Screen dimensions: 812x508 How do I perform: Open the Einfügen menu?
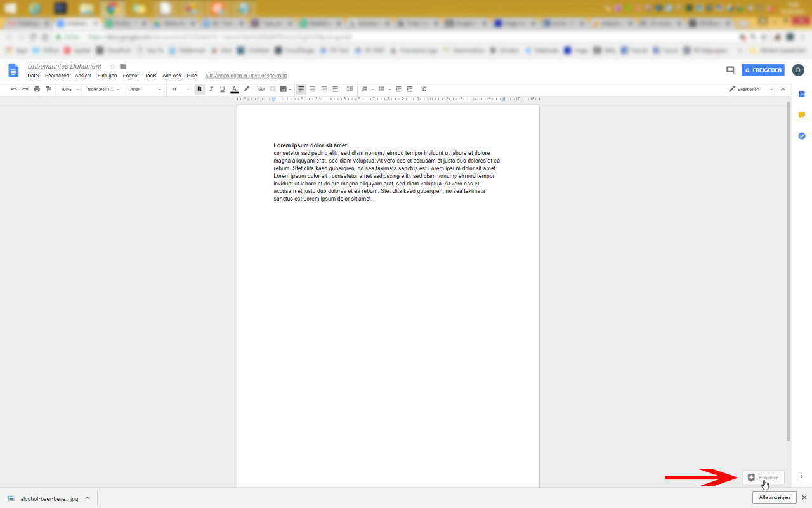tap(107, 76)
